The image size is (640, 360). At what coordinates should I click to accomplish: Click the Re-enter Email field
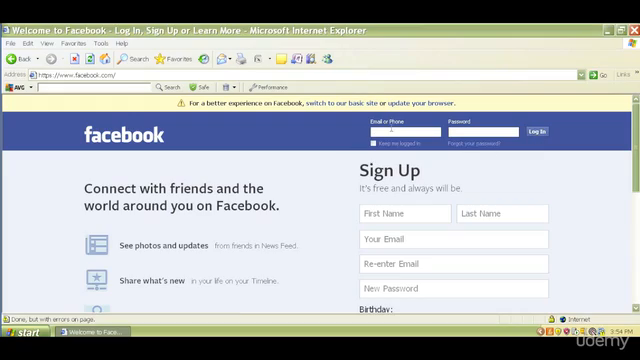tap(454, 264)
